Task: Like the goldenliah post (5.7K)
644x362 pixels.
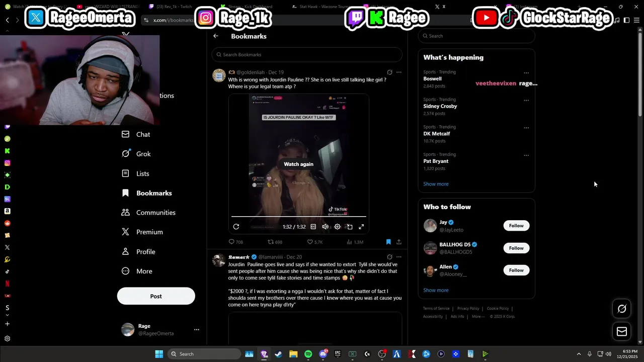Action: point(315,242)
